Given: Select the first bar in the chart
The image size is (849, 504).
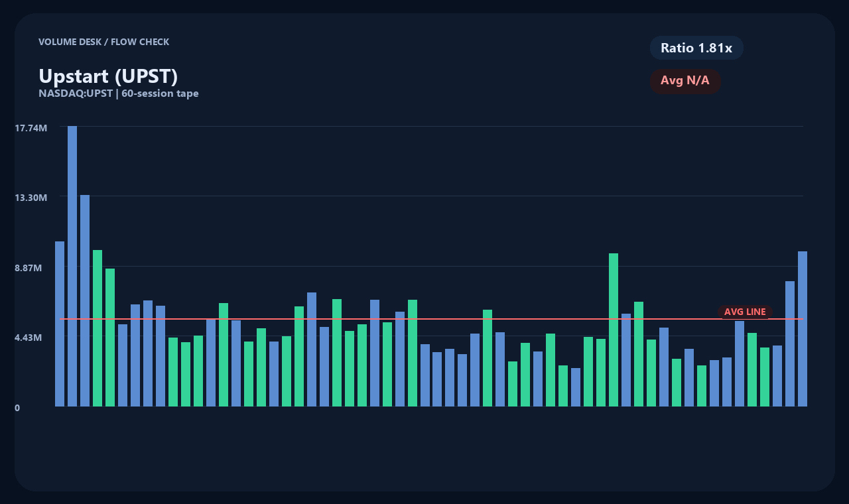Looking at the screenshot, I should click(x=60, y=324).
